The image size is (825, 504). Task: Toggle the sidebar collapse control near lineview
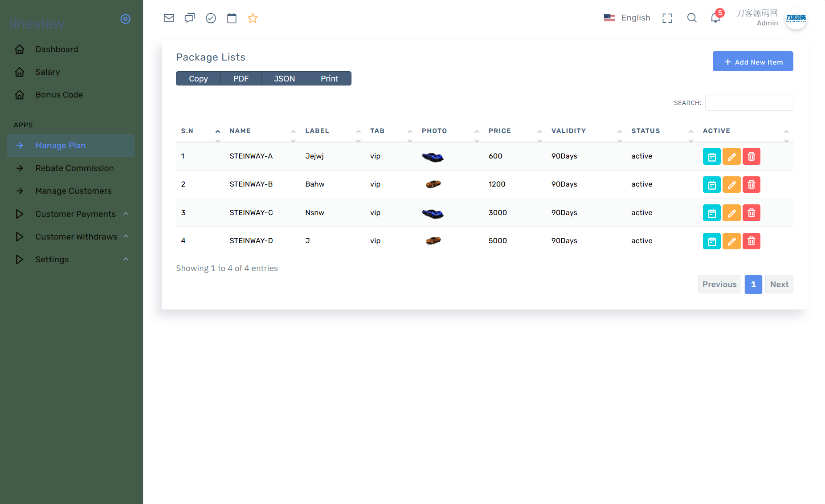coord(125,19)
